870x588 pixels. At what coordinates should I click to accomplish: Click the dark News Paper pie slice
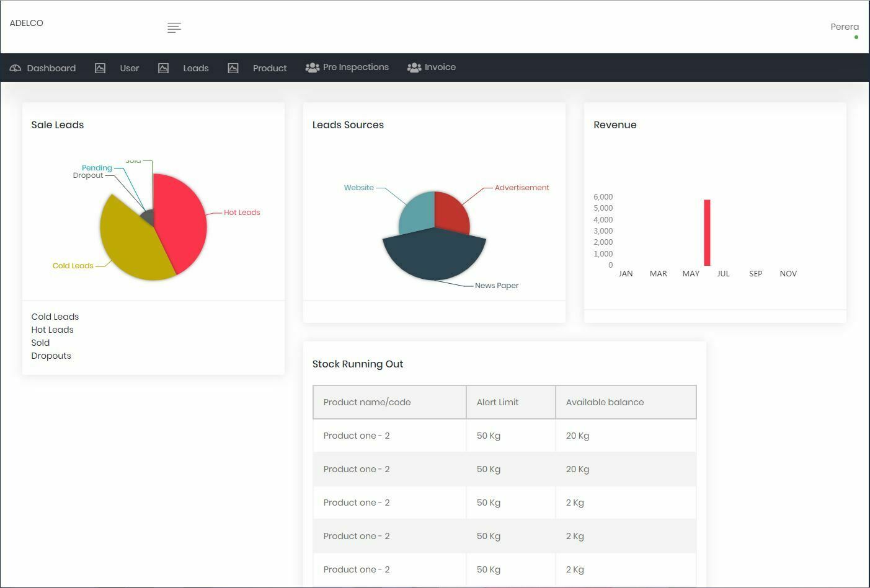pos(434,255)
